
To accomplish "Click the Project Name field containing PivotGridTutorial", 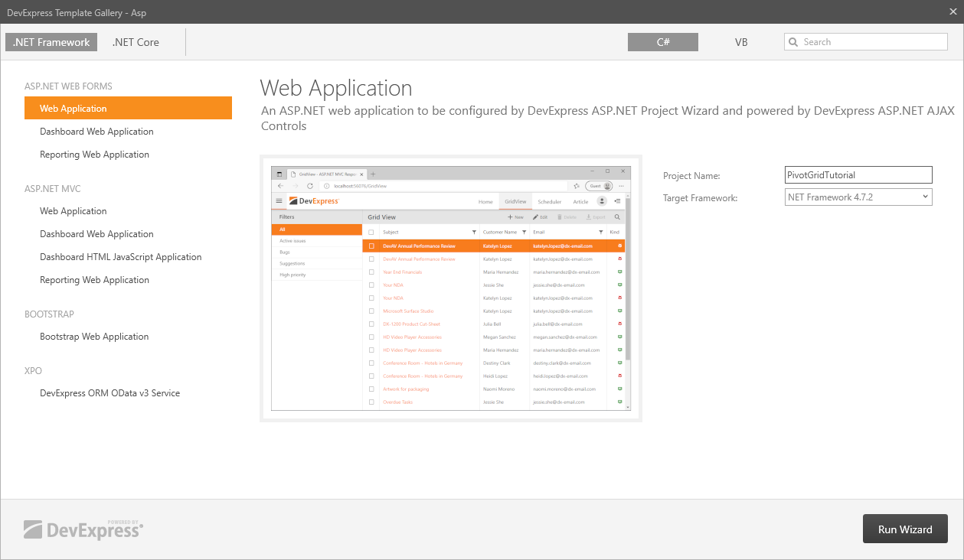I will [859, 175].
